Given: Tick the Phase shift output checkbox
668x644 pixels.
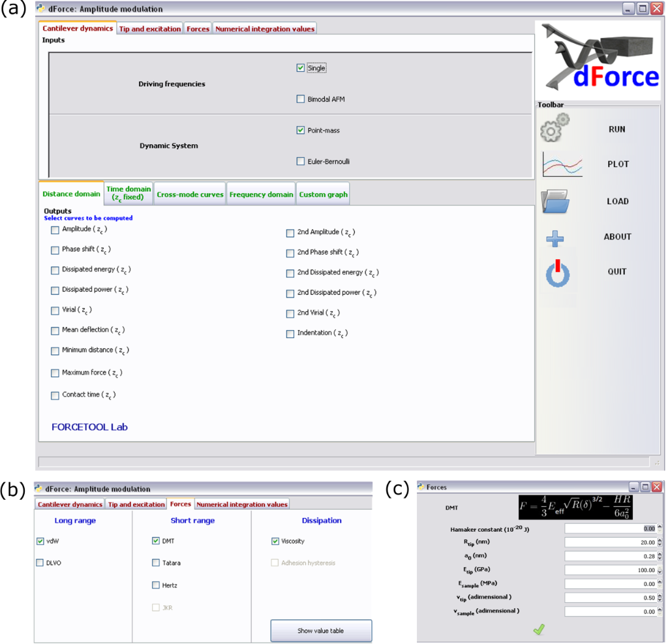Looking at the screenshot, I should click(55, 250).
